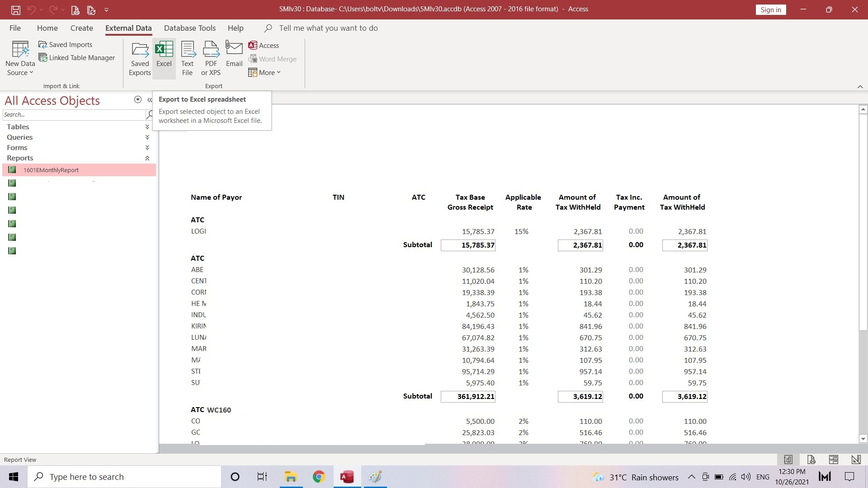Viewport: 868px width, 488px height.
Task: Open the Database Tools tab
Action: [189, 28]
